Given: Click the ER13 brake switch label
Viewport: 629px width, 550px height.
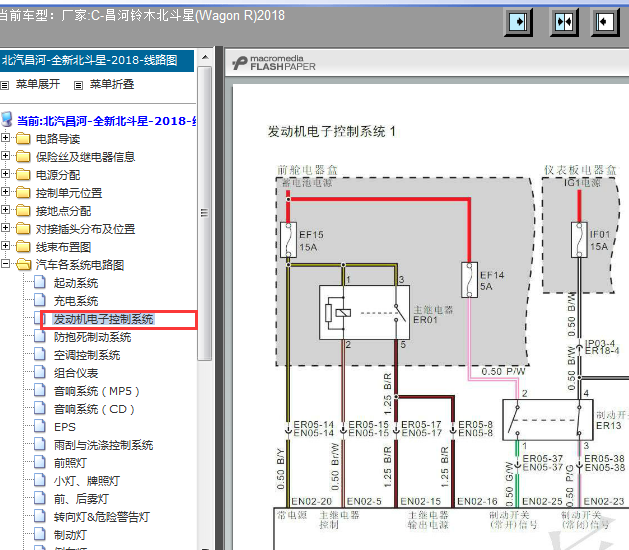Looking at the screenshot, I should click(x=608, y=426).
